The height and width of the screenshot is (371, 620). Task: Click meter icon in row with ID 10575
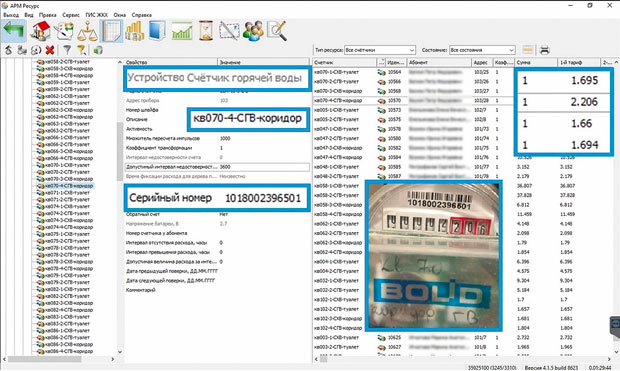(x=381, y=119)
